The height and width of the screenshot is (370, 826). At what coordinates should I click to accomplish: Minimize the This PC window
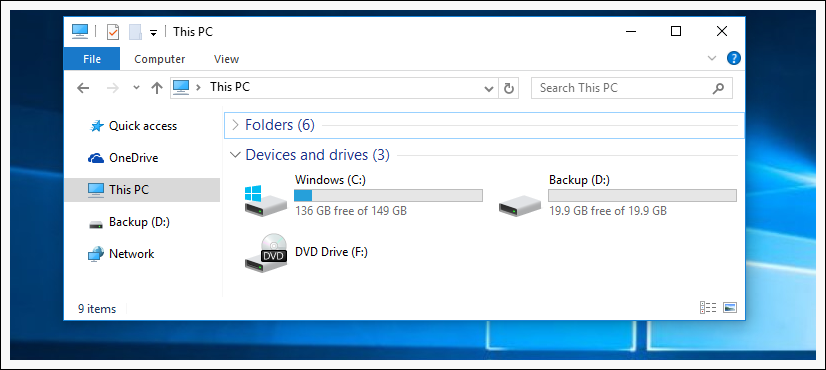[x=631, y=32]
